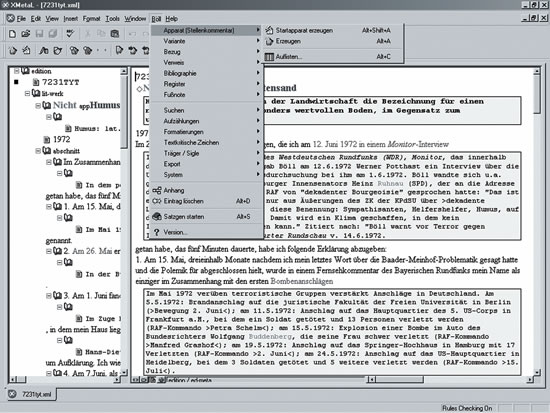Click the Copy toolbar icon

pos(101,34)
